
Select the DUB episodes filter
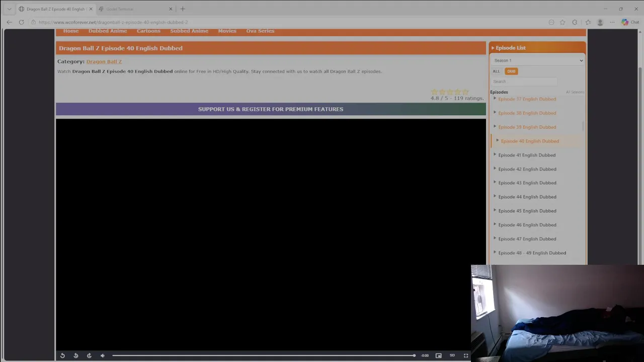pos(511,71)
